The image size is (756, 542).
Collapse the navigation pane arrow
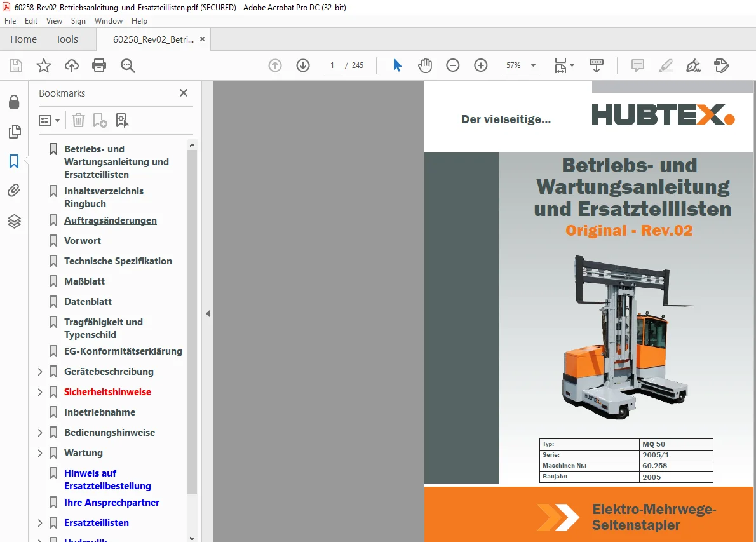click(x=208, y=313)
